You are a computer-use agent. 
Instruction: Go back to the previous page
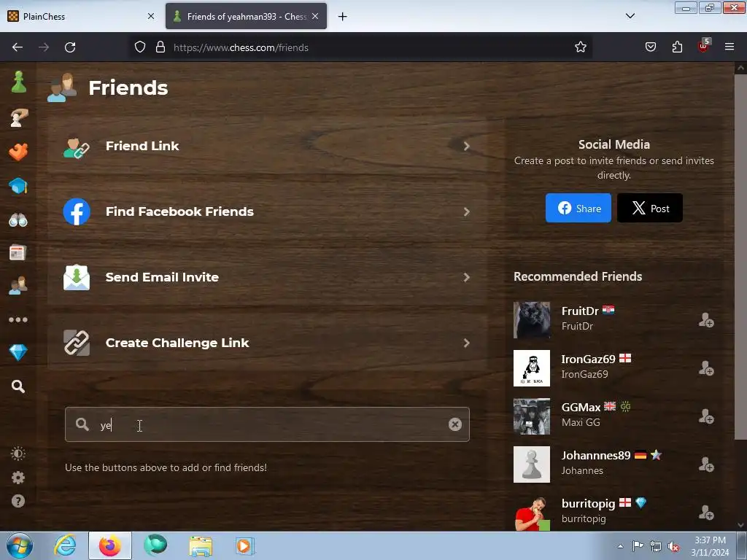tap(18, 47)
